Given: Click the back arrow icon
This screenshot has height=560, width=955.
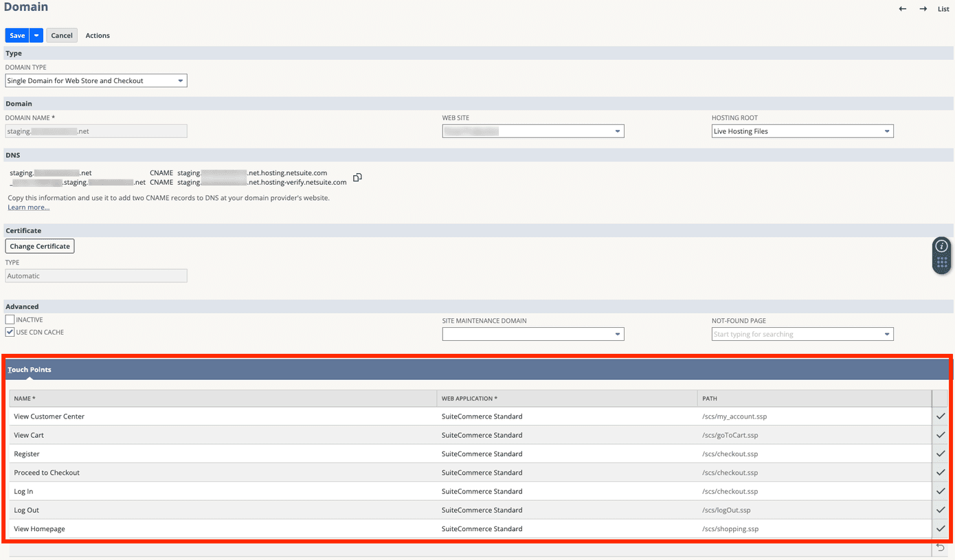Looking at the screenshot, I should point(903,9).
